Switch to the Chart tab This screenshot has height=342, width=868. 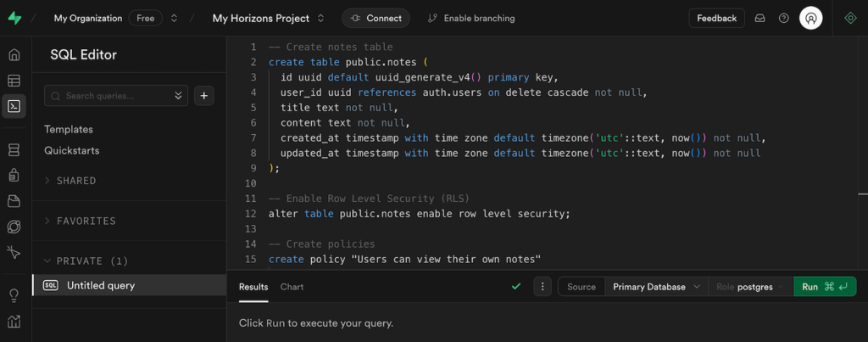(292, 287)
